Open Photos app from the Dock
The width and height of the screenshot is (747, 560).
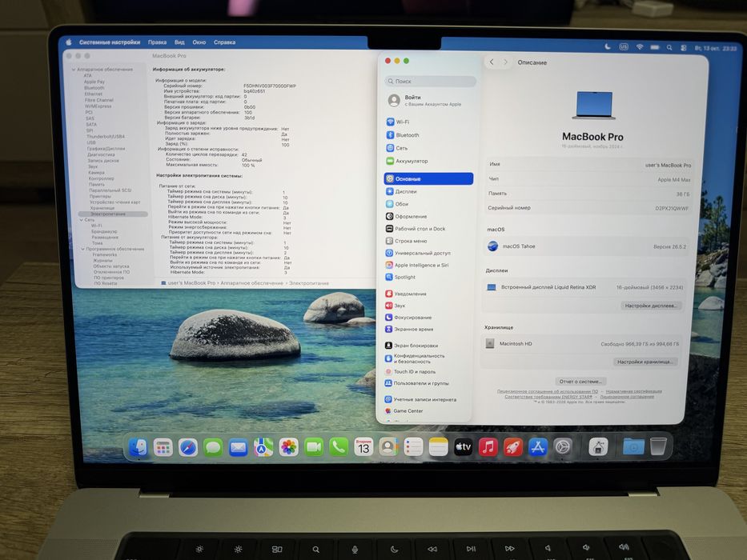tap(288, 447)
